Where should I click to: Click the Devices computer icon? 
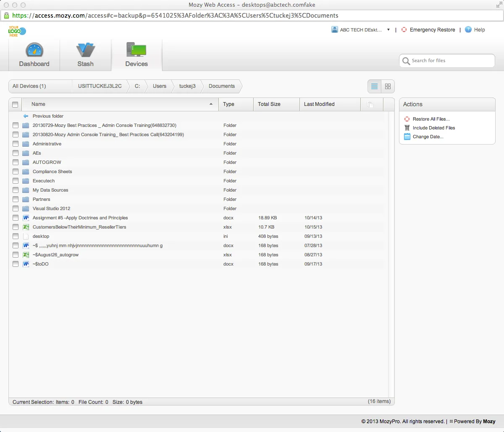136,50
